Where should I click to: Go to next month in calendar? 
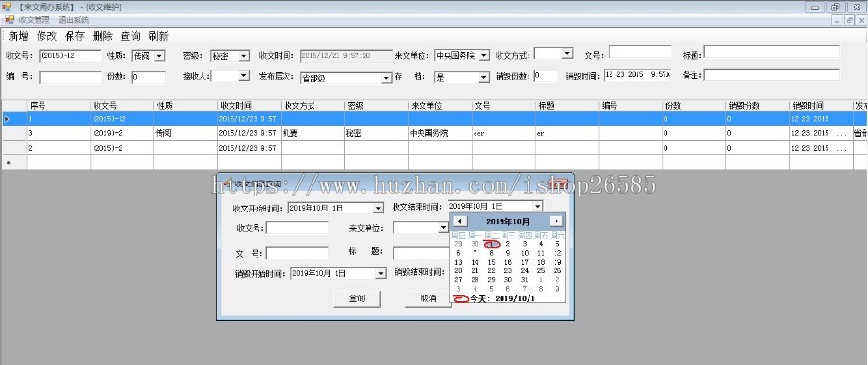click(556, 221)
